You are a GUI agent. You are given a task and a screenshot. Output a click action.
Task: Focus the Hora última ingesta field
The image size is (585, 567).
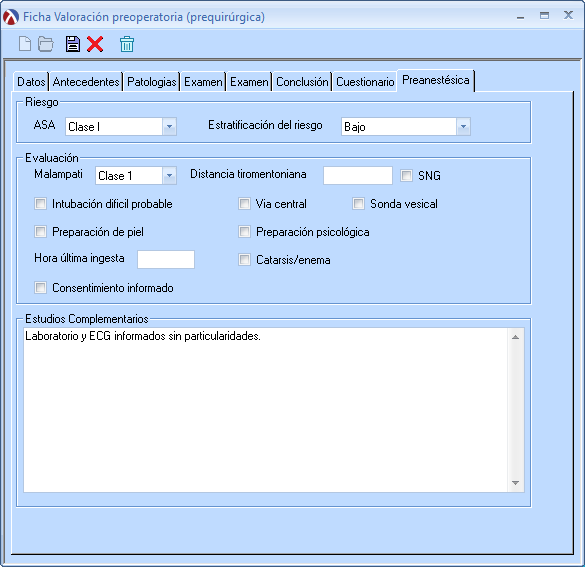(x=166, y=259)
